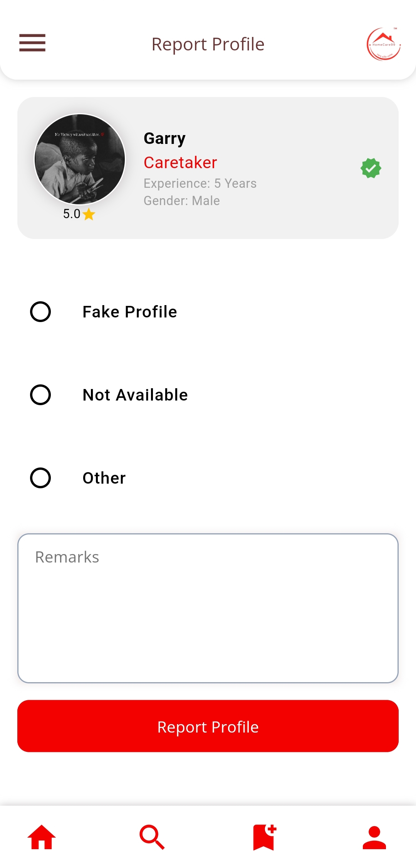The width and height of the screenshot is (416, 868).
Task: Click inside the Remarks text field
Action: [208, 608]
